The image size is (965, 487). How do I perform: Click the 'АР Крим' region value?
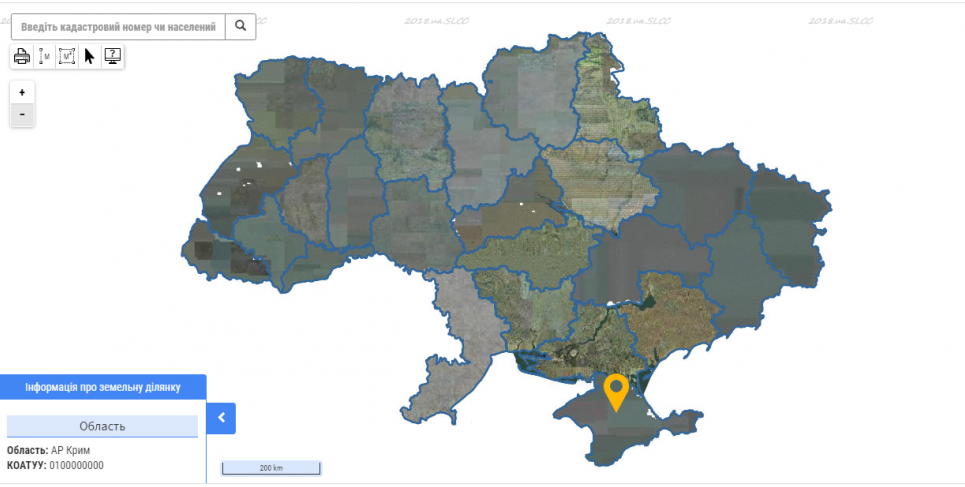pyautogui.click(x=70, y=450)
